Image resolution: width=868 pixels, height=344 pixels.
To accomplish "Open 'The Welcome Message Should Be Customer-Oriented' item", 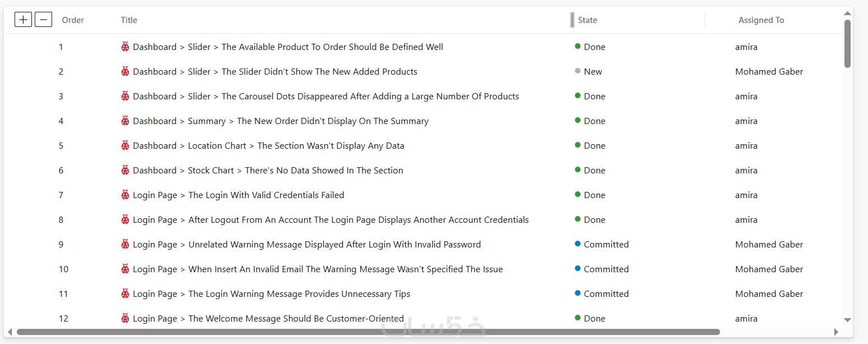I will [x=296, y=318].
